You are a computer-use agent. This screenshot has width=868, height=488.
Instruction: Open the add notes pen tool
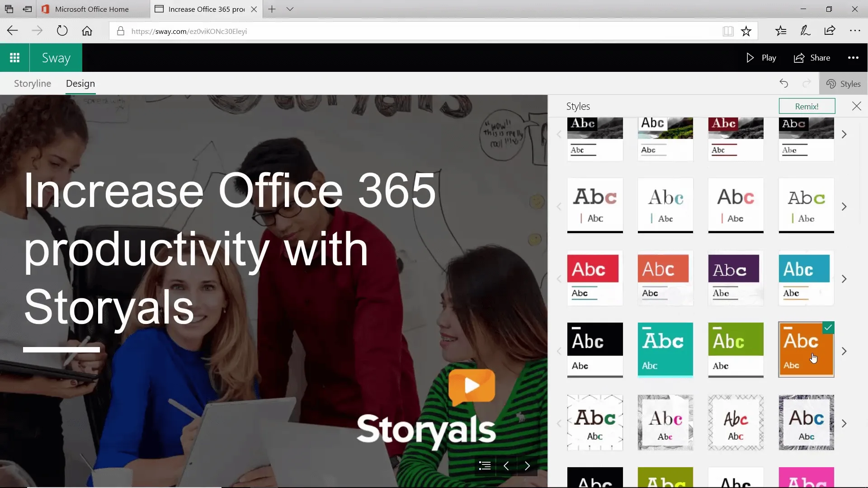(805, 31)
